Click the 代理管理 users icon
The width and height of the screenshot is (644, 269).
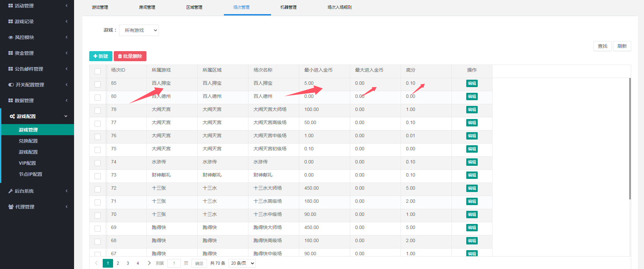(11, 207)
